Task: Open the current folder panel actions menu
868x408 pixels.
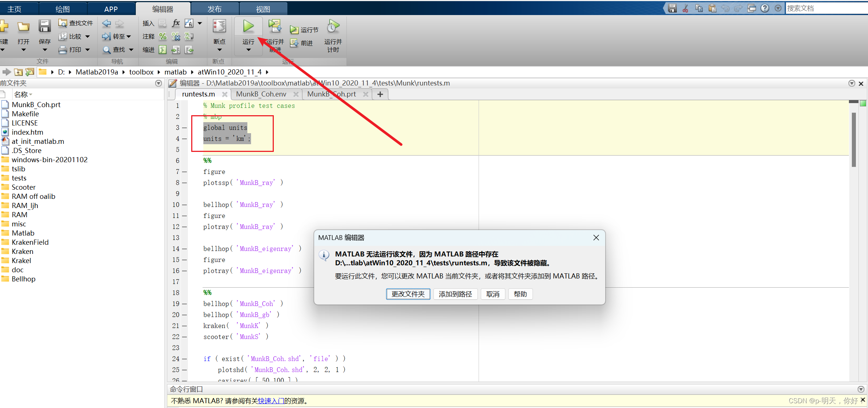Action: coord(159,83)
